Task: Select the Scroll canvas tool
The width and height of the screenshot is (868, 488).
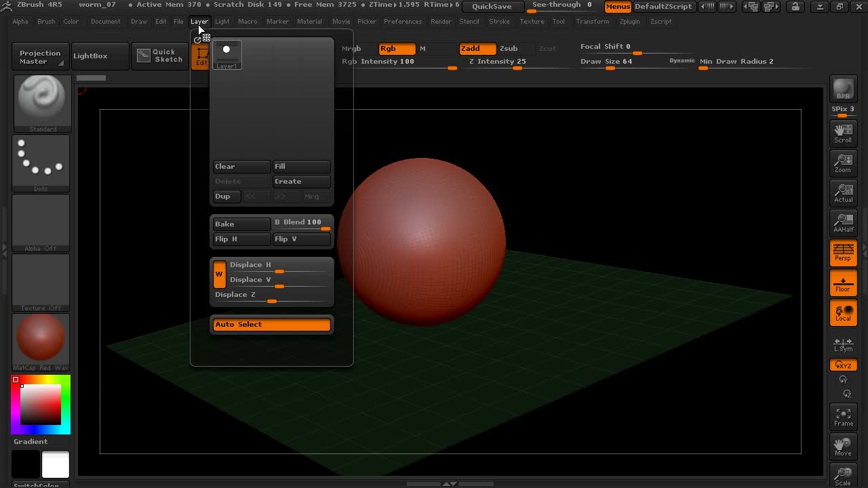Action: click(843, 133)
